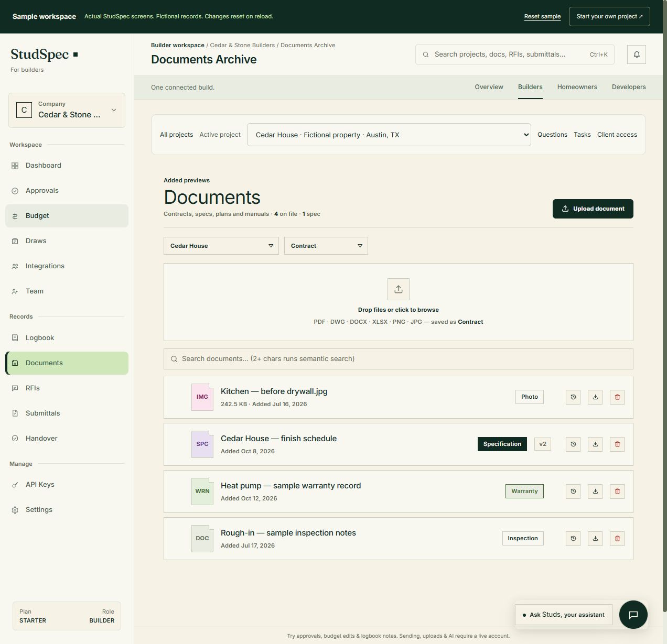Click the v2 version badge
Image resolution: width=667 pixels, height=644 pixels.
point(543,444)
